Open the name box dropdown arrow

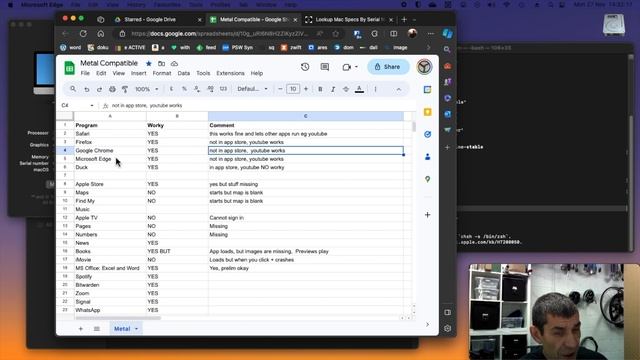click(92, 106)
